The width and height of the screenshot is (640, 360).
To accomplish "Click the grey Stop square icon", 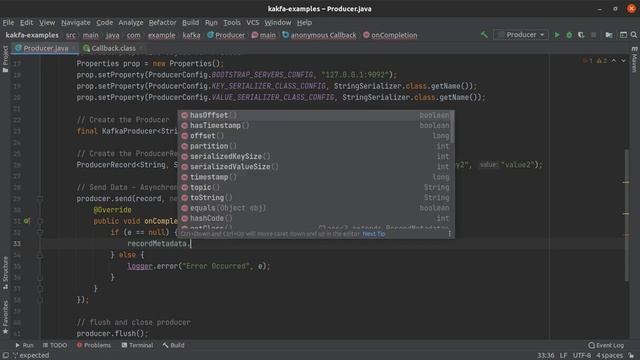I will pos(593,35).
